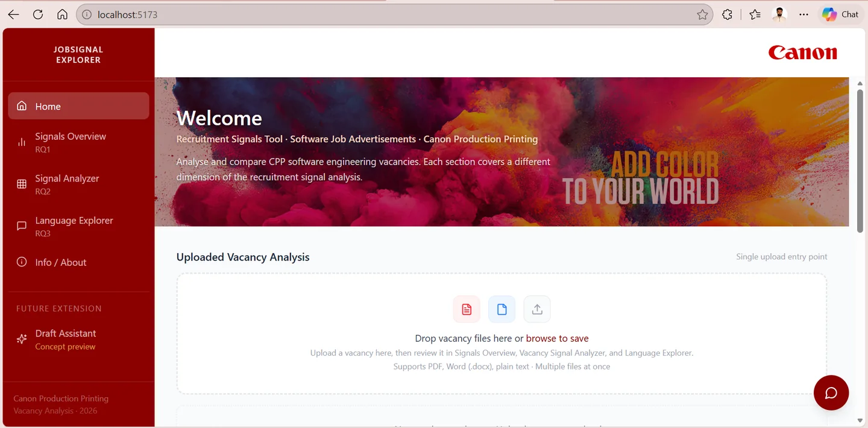868x428 pixels.
Task: Open Info / About page
Action: click(x=78, y=262)
